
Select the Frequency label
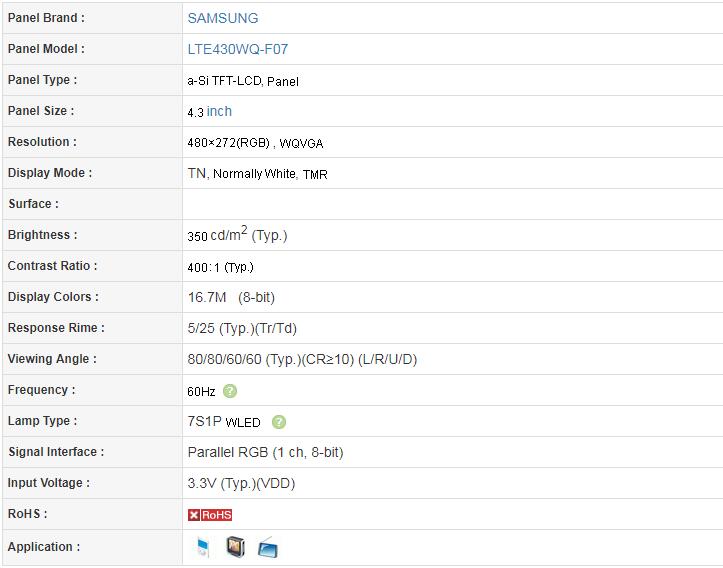(x=41, y=390)
